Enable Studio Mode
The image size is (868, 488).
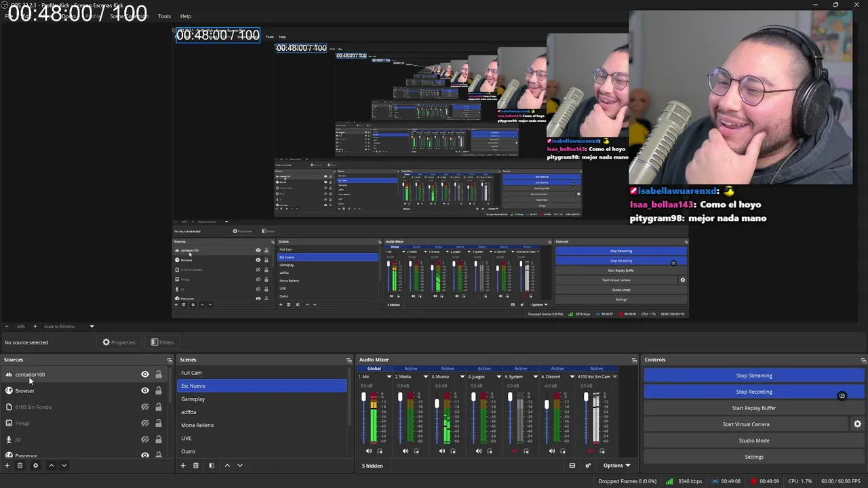754,441
